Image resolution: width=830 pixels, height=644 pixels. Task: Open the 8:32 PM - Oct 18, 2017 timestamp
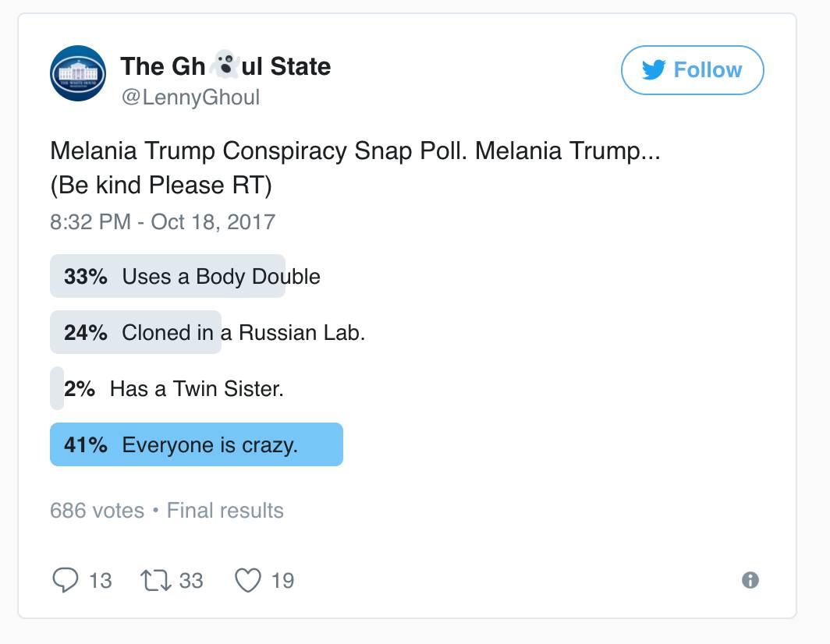pyautogui.click(x=163, y=221)
